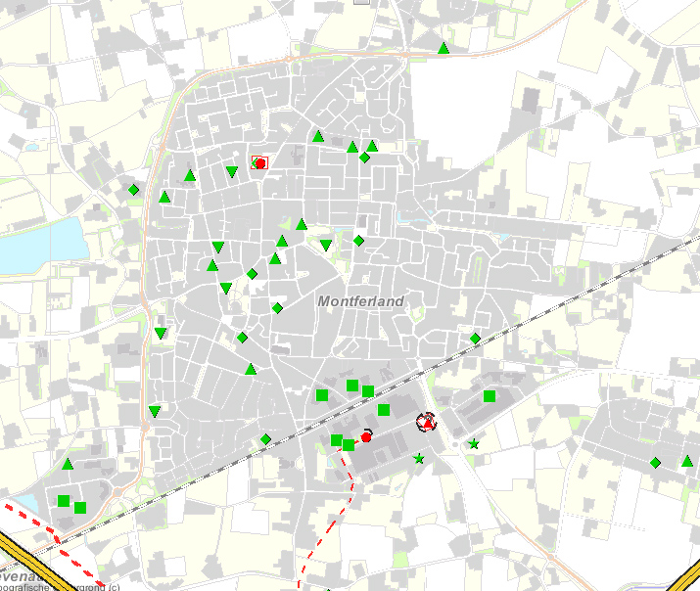Select green diamond beside railway, southwest of town

[265, 439]
